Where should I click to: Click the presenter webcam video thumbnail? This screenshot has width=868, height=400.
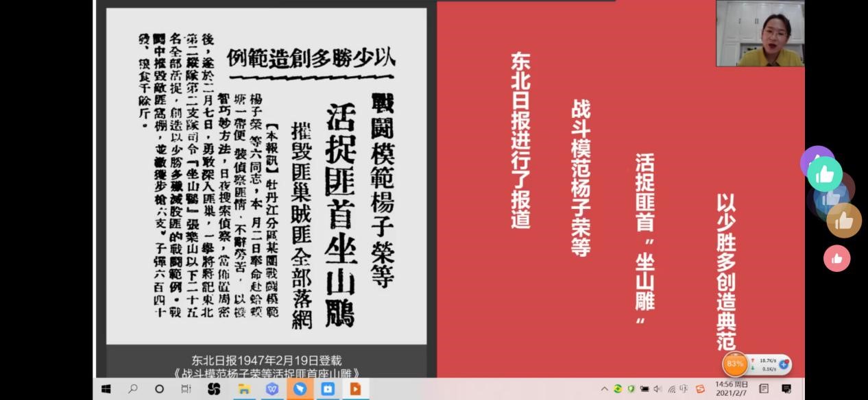[760, 33]
